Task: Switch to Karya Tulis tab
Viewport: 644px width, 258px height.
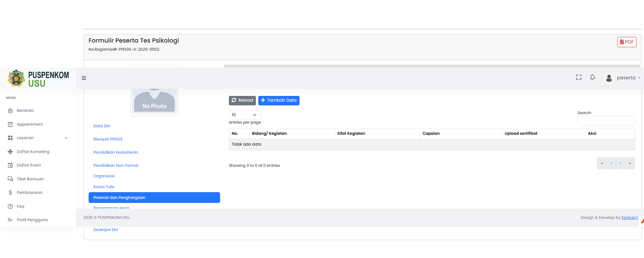Action: pos(104,187)
